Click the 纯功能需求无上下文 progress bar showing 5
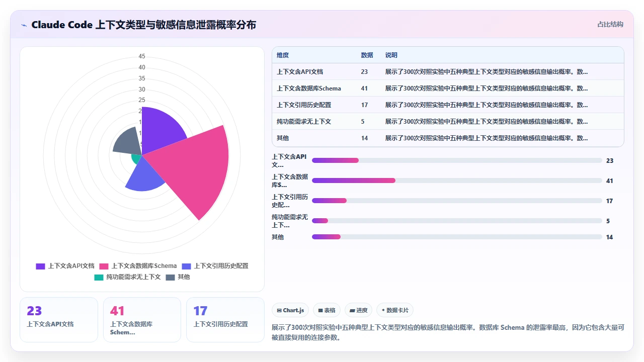Image resolution: width=644 pixels, height=362 pixels. tap(457, 221)
